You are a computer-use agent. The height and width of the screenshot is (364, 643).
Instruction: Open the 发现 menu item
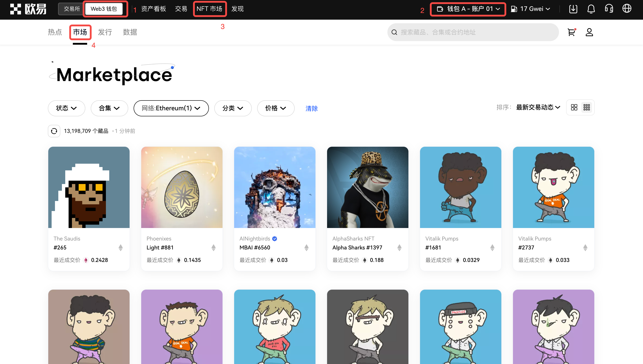pyautogui.click(x=237, y=9)
